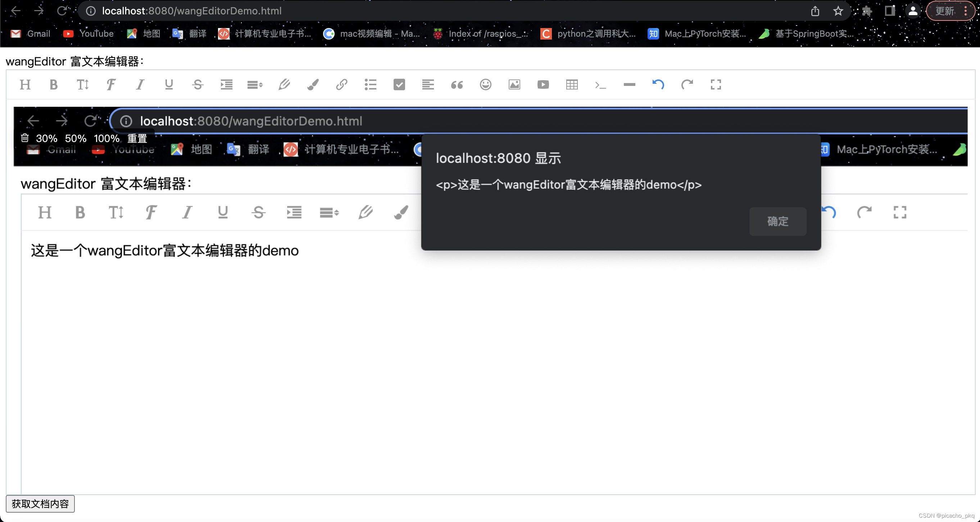Set image width to 30%
The height and width of the screenshot is (522, 980).
tap(46, 138)
